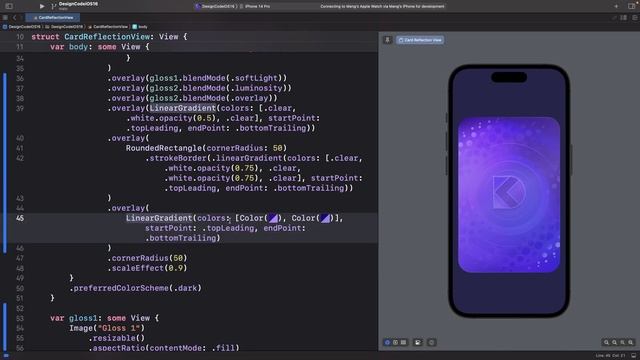Select the Card Reflection View preview chip

pyautogui.click(x=420, y=40)
